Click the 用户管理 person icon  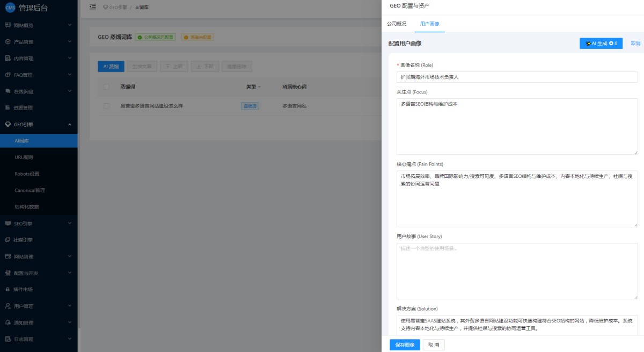8,306
